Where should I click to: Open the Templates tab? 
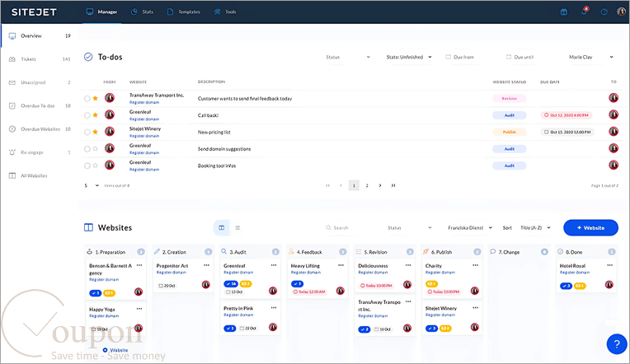coord(184,12)
